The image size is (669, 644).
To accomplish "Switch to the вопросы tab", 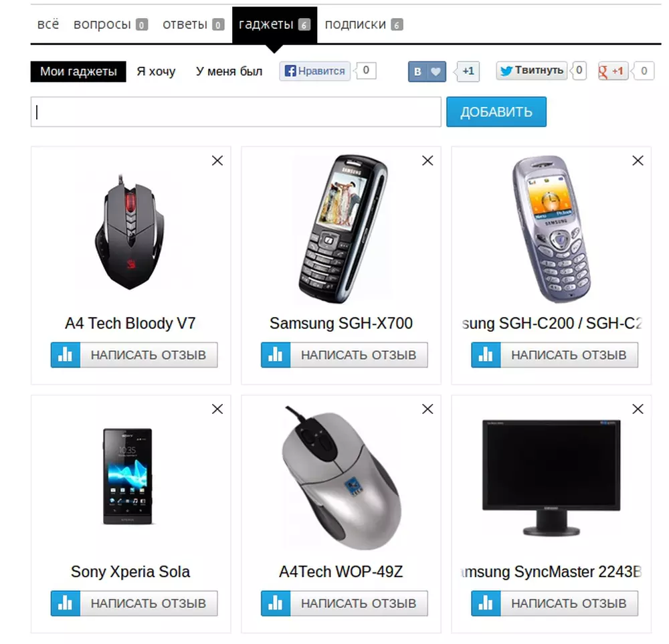I will 110,24.
